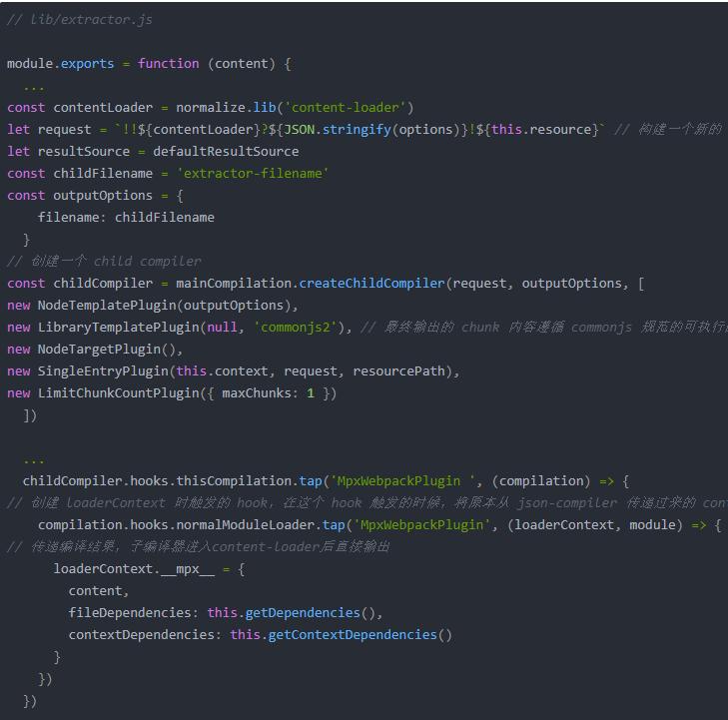Click 'contextDependencies' property name
The height and width of the screenshot is (720, 728).
click(x=141, y=635)
